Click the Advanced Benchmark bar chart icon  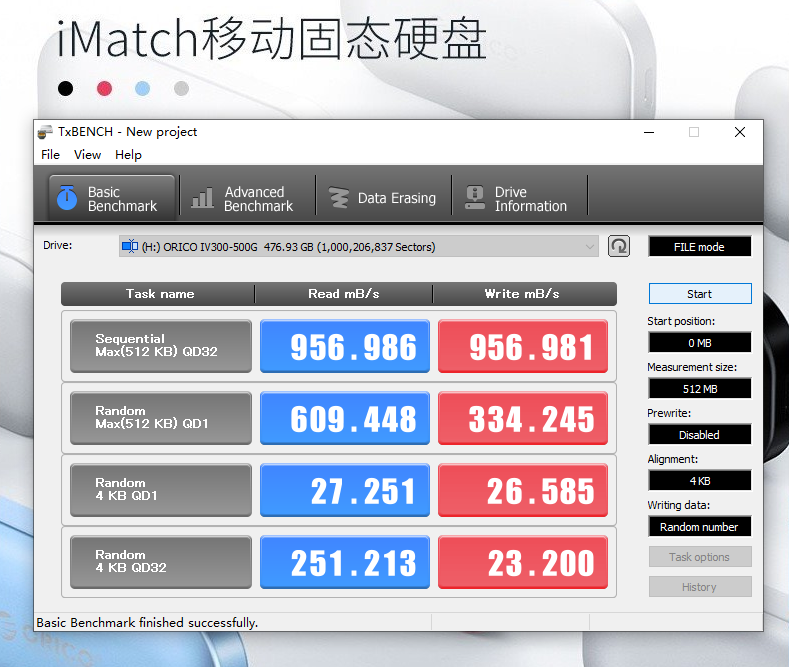point(202,198)
